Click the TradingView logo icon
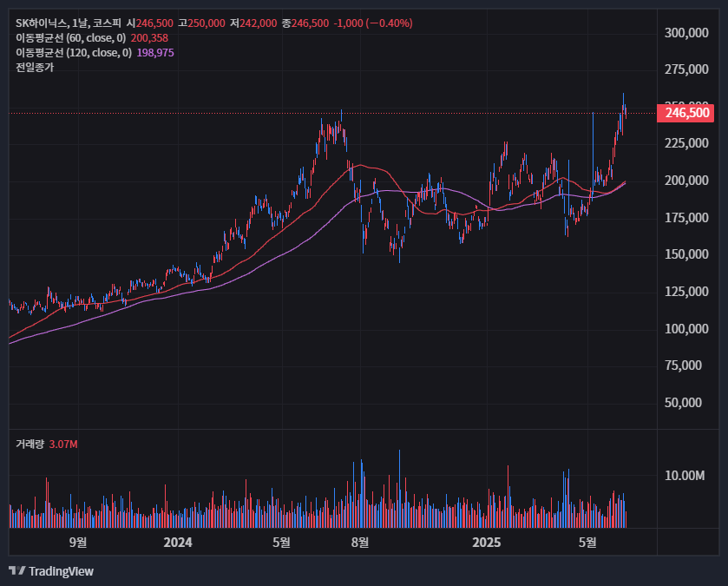 point(17,570)
